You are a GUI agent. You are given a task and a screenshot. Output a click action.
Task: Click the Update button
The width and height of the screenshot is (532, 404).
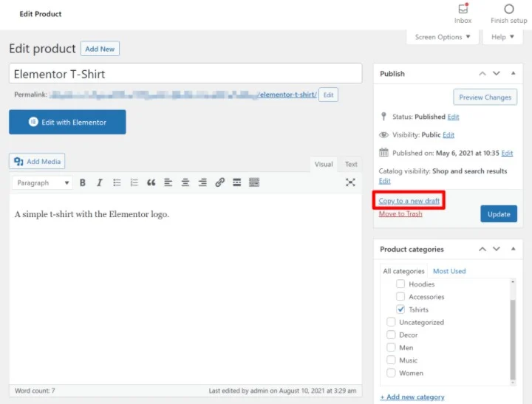point(499,214)
